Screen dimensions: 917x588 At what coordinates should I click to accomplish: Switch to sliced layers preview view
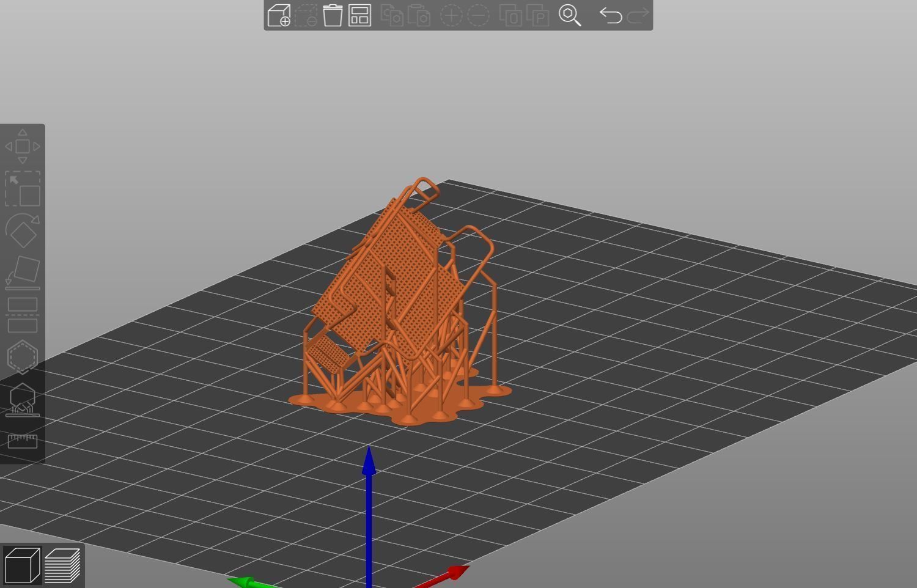(x=62, y=565)
